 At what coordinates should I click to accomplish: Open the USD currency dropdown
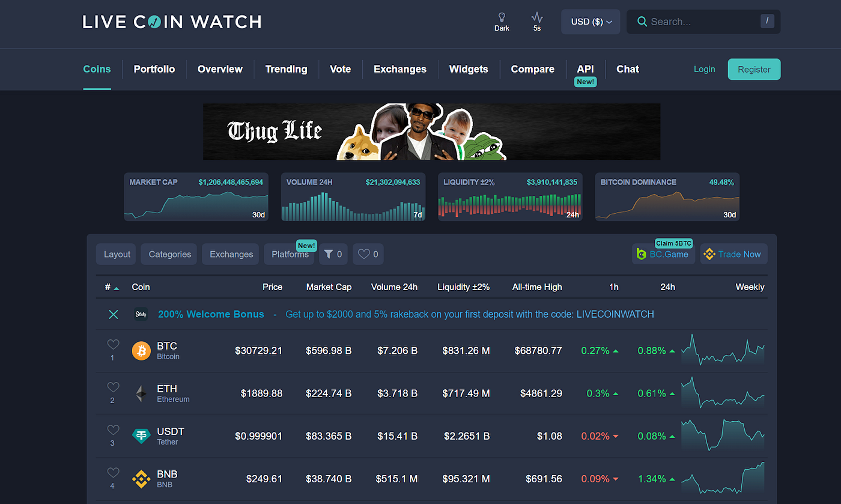click(590, 21)
